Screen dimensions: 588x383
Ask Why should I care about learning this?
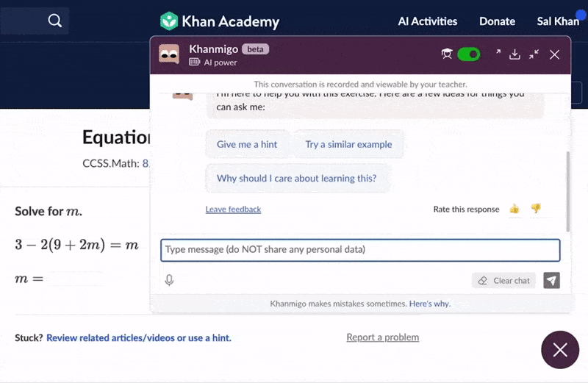pyautogui.click(x=297, y=178)
